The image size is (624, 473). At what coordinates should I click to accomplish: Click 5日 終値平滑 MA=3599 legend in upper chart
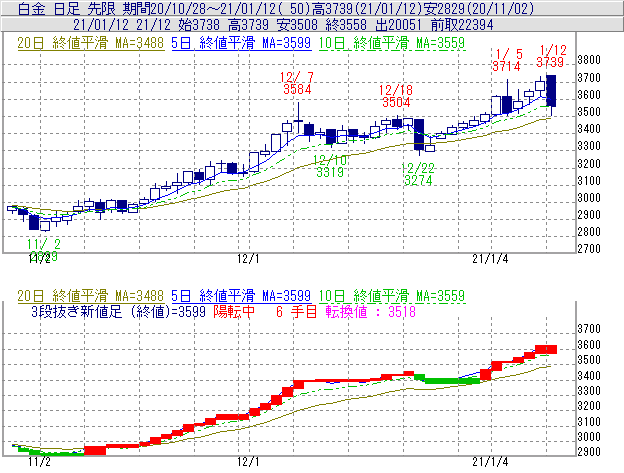pos(241,43)
